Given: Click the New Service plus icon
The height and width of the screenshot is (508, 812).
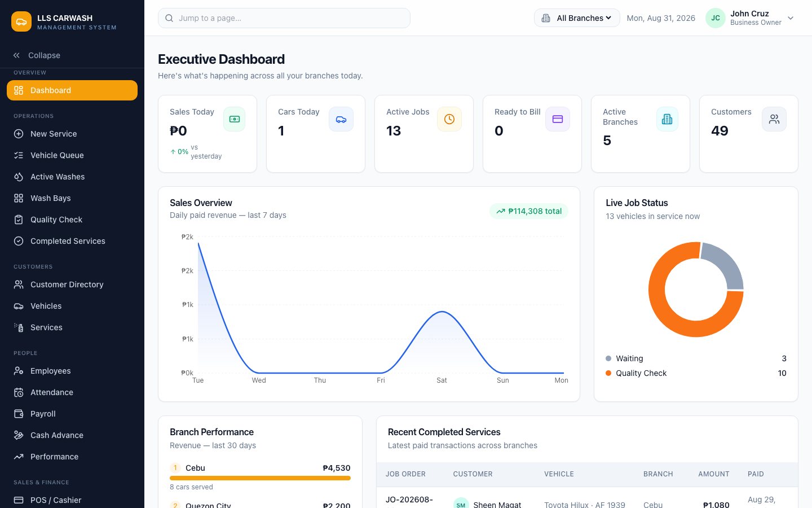Looking at the screenshot, I should (19, 134).
